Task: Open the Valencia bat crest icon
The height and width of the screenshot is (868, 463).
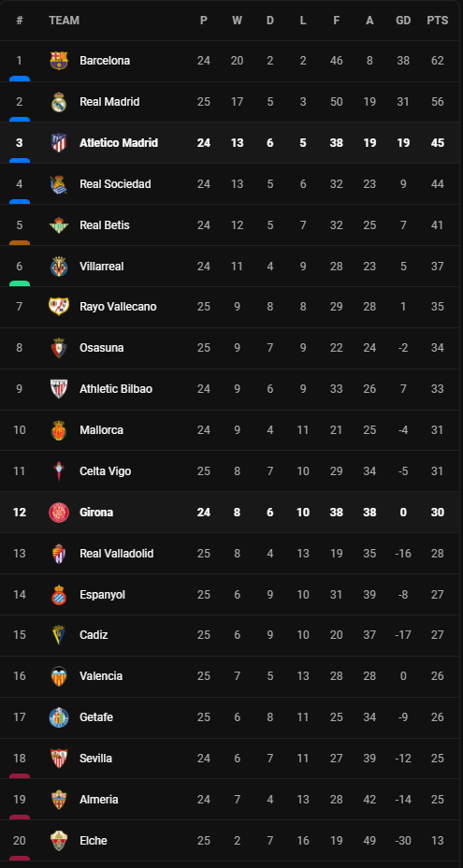Action: [59, 676]
